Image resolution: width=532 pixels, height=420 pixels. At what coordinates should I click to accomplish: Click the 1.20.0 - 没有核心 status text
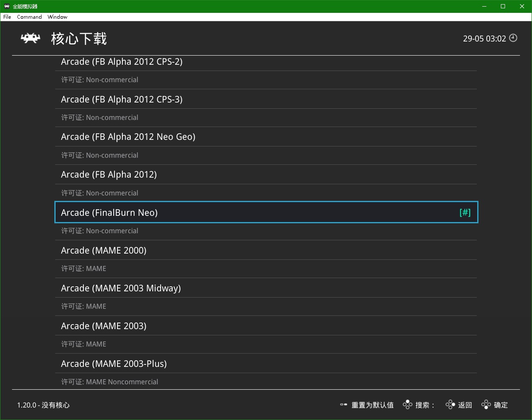[x=43, y=405]
